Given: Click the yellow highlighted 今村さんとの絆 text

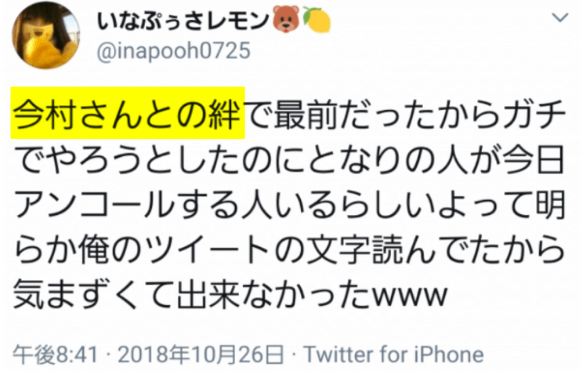Looking at the screenshot, I should [128, 113].
